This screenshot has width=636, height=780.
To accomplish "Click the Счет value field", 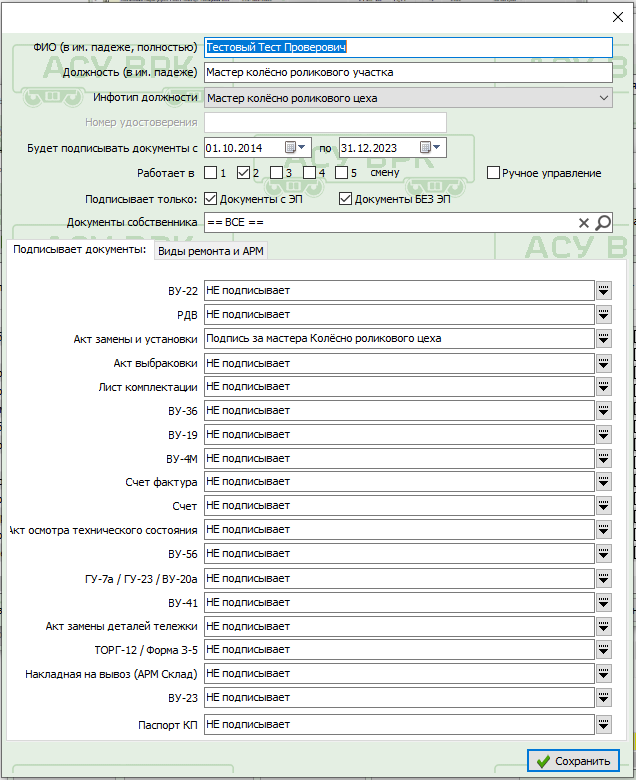I will 399,505.
